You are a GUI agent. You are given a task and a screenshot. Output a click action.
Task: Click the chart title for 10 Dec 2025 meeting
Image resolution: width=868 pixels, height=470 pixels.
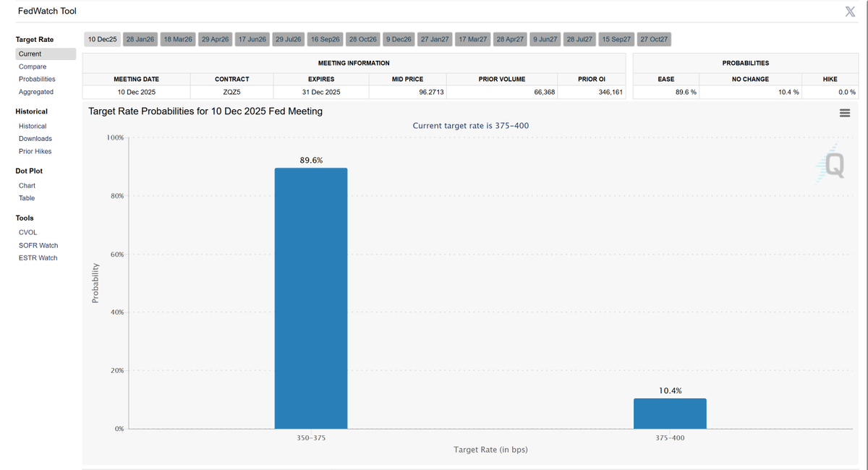205,111
